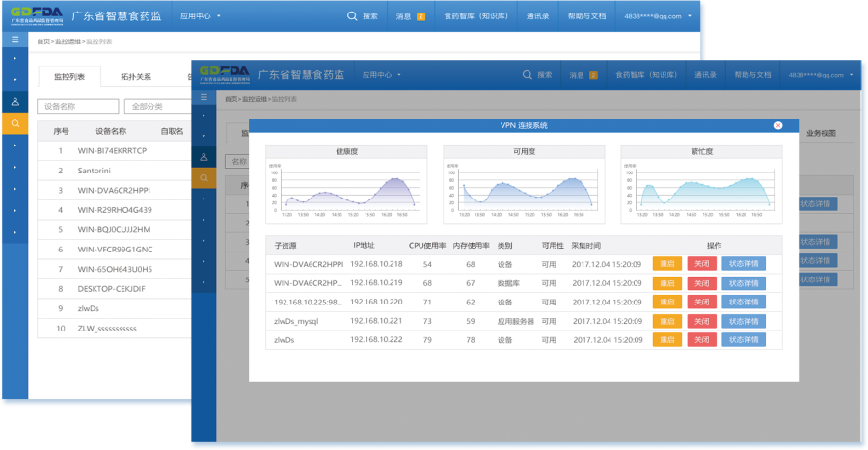Expand the first arrow item in back sidebar
Viewport: 868px width, 450px height.
[x=14, y=58]
